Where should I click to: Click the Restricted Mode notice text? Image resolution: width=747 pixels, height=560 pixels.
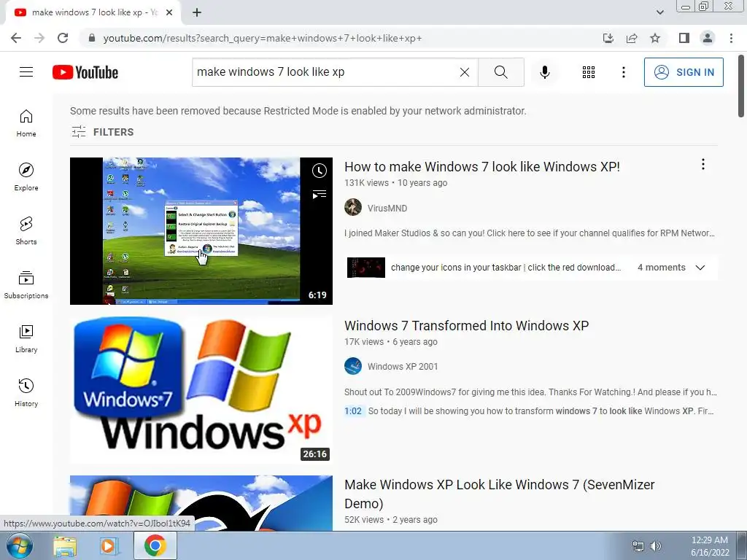(298, 111)
